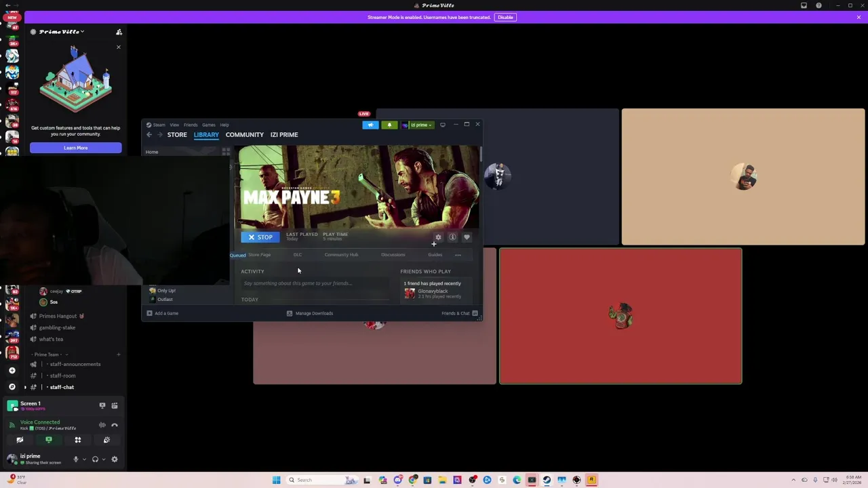Disconnect from Discord voice channel
The image size is (868, 488).
[x=115, y=425]
